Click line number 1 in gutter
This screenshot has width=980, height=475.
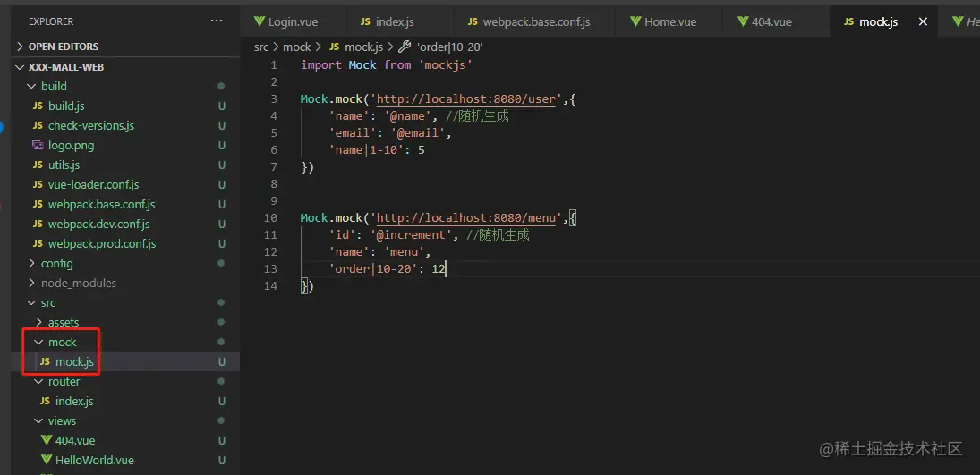(274, 65)
